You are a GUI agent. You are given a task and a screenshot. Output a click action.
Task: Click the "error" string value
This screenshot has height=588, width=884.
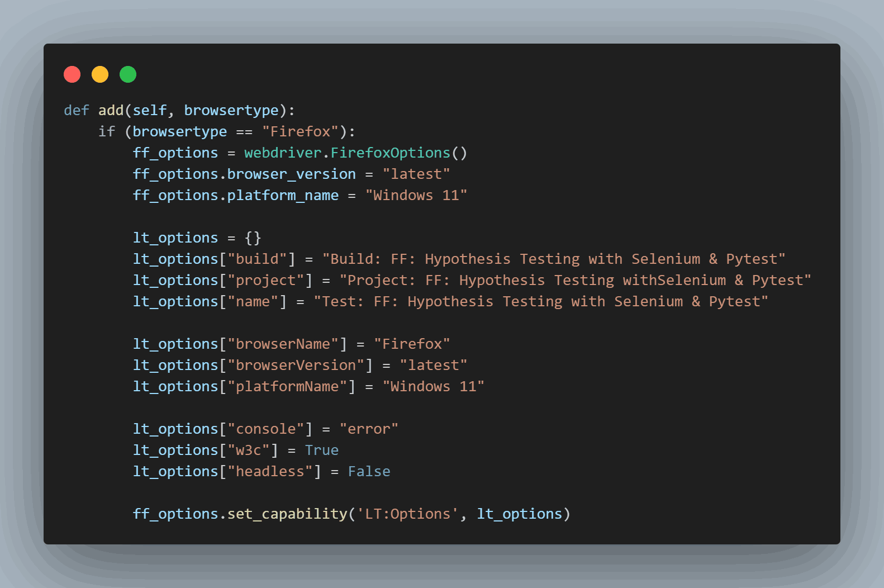coord(369,429)
